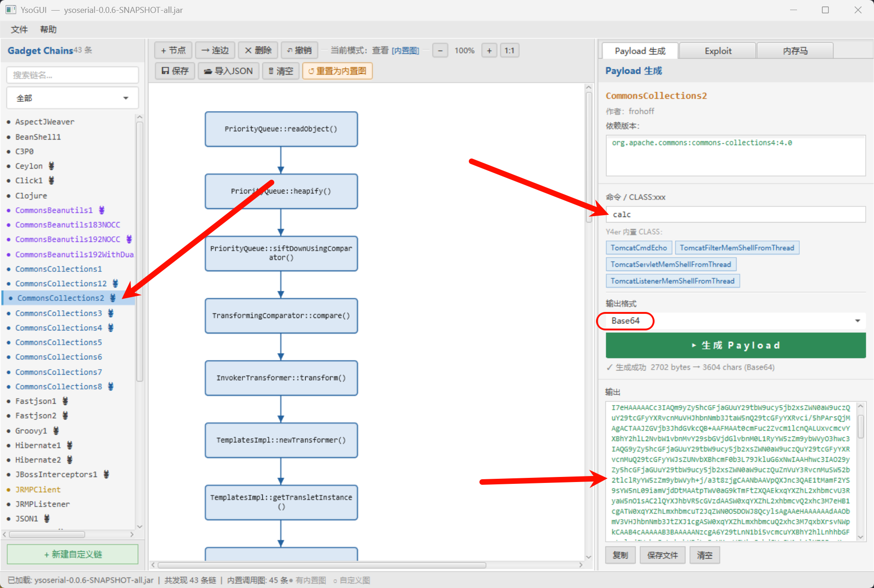The image size is (874, 588).
Task: Reset graph with 重置为内置图
Action: point(337,71)
